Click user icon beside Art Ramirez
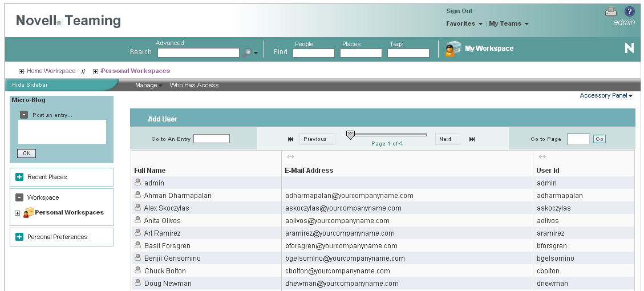 (x=138, y=232)
